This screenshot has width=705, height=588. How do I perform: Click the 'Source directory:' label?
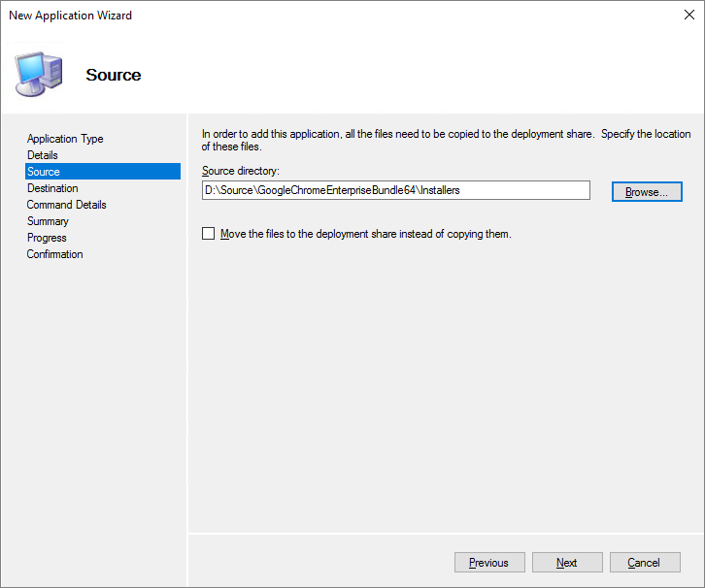click(241, 171)
